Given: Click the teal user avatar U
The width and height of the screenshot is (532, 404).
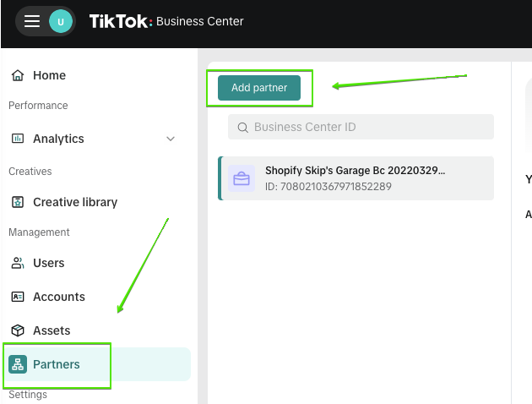Looking at the screenshot, I should [61, 21].
